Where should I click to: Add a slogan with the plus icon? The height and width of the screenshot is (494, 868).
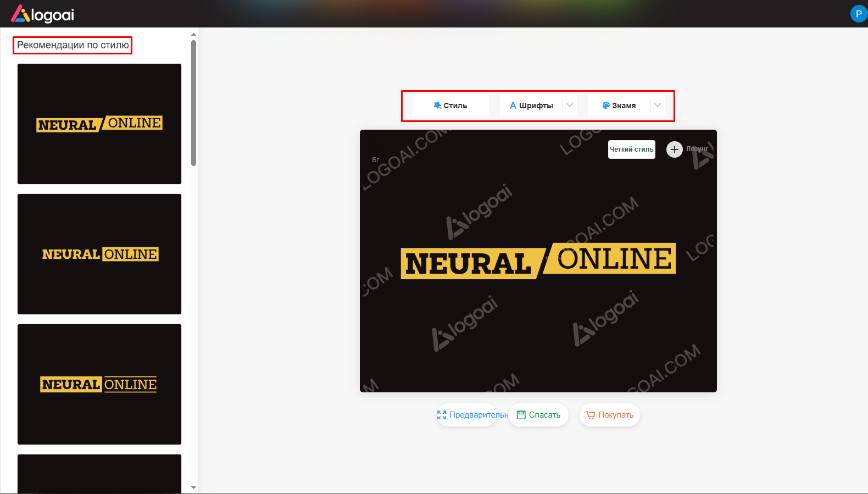click(675, 149)
